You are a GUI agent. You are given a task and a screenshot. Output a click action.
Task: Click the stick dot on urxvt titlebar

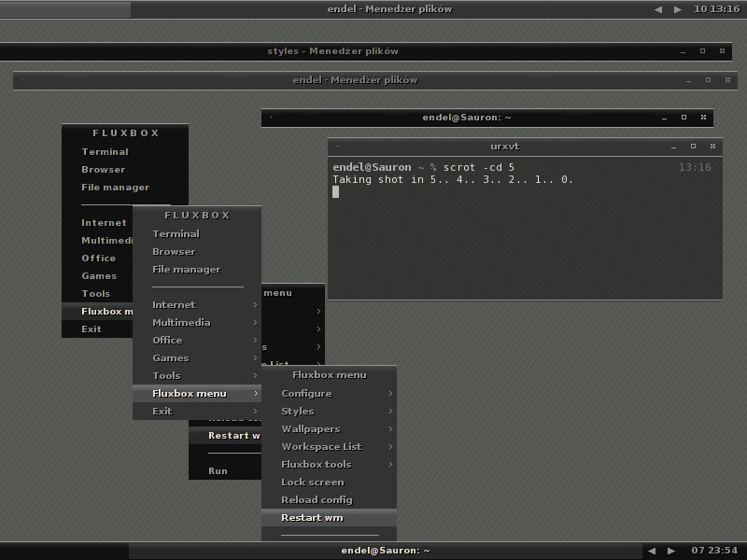click(337, 147)
